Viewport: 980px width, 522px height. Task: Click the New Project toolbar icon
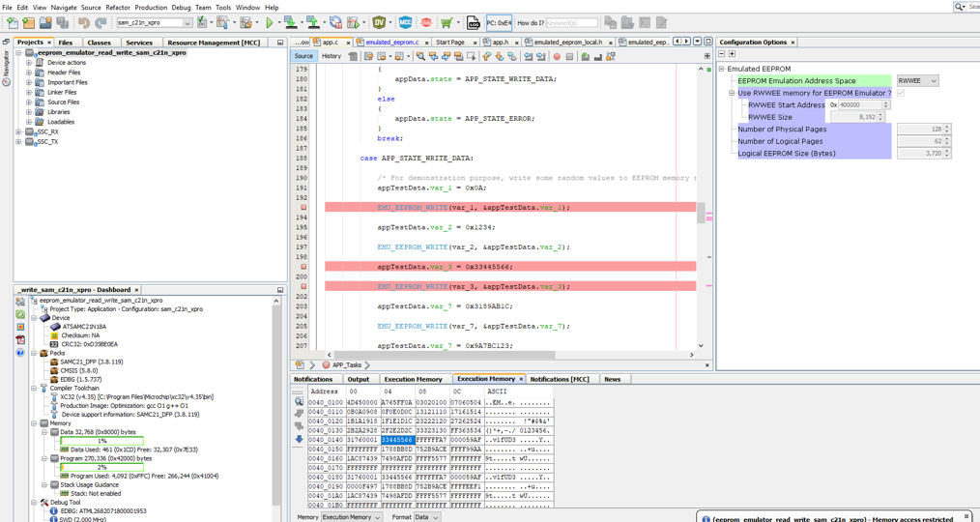coord(28,22)
